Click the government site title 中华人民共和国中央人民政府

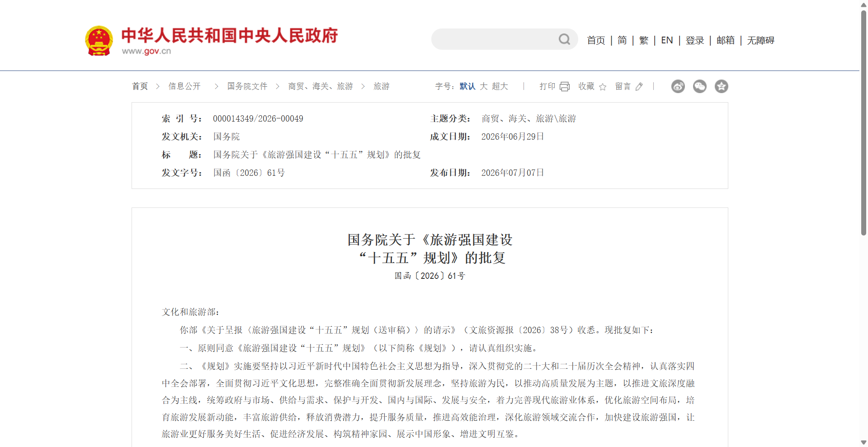pos(230,35)
